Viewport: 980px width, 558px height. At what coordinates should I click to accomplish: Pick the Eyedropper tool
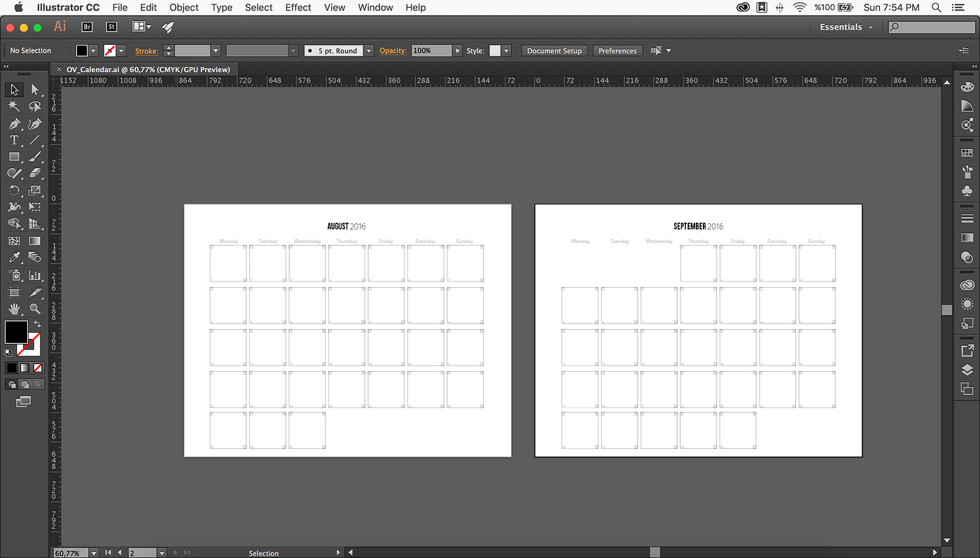click(14, 257)
